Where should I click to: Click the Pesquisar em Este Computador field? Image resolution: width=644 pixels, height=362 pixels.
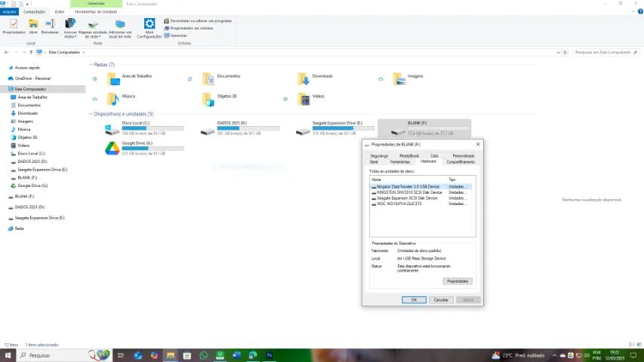(x=605, y=52)
